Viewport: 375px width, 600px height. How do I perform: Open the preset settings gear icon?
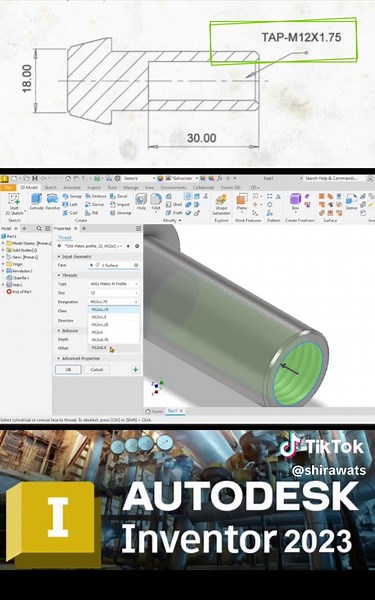coord(137,246)
